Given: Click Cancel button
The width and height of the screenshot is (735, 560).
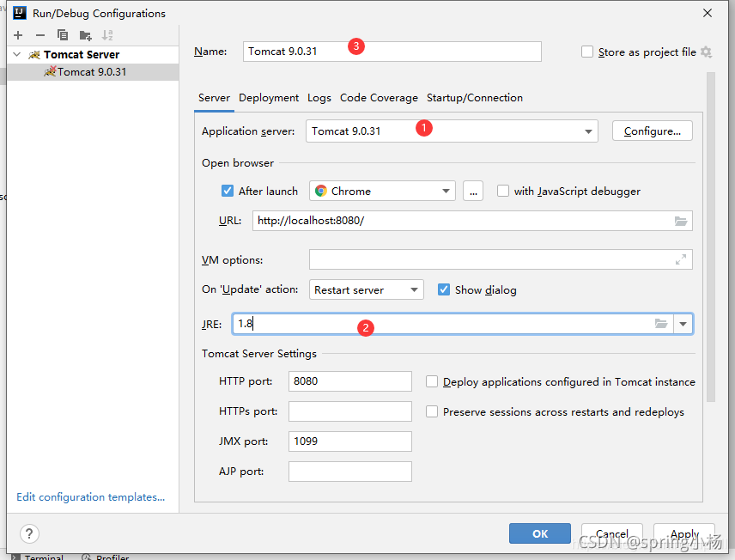Looking at the screenshot, I should [x=611, y=533].
